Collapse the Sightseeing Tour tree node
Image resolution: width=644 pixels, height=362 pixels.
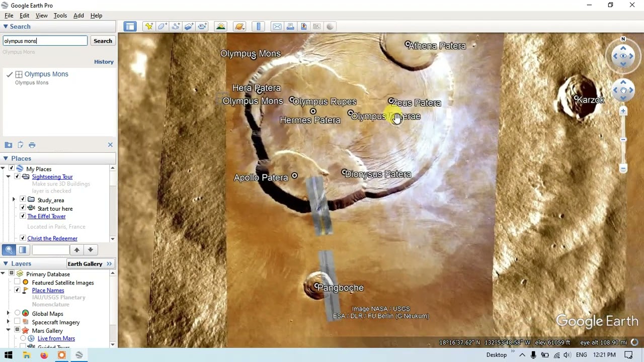[x=8, y=177]
